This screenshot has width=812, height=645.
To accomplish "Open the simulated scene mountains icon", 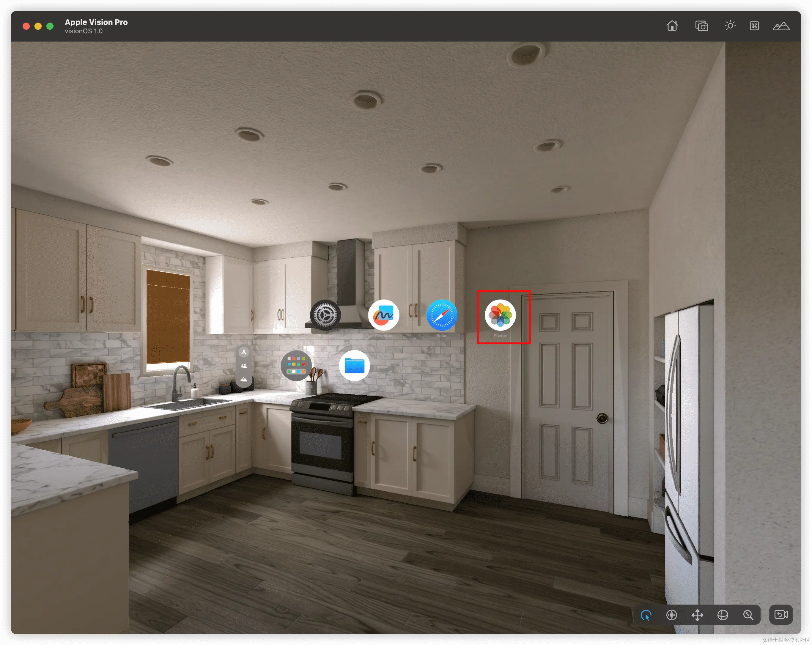I will coord(781,26).
